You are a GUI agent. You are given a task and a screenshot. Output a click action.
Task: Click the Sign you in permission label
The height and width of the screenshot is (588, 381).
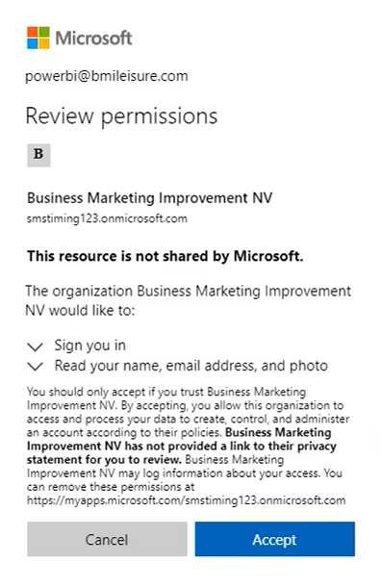pos(90,345)
